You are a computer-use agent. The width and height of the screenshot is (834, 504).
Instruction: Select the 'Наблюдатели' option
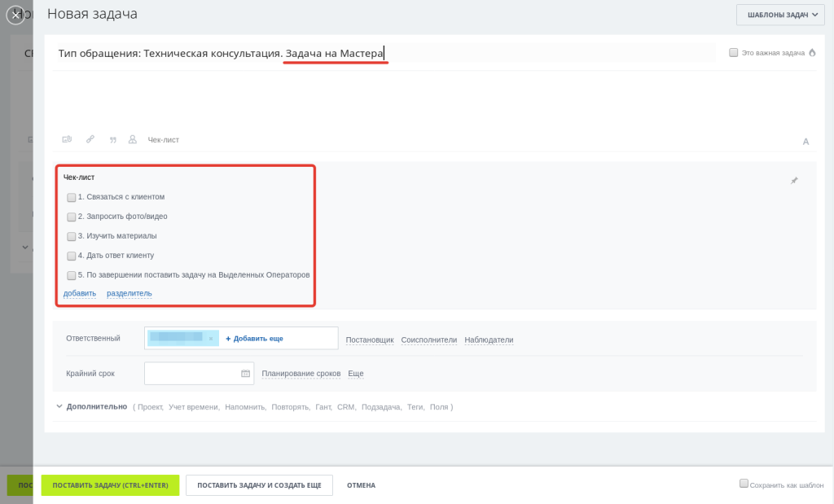click(489, 340)
